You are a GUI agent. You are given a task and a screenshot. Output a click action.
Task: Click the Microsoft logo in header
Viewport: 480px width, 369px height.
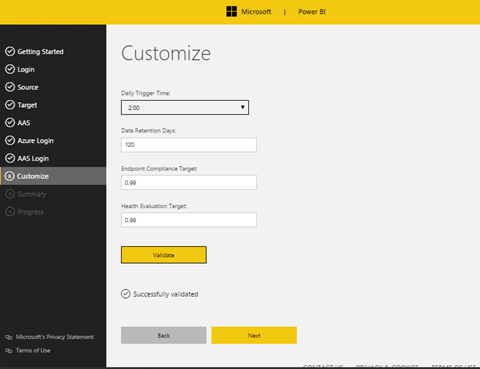[231, 12]
